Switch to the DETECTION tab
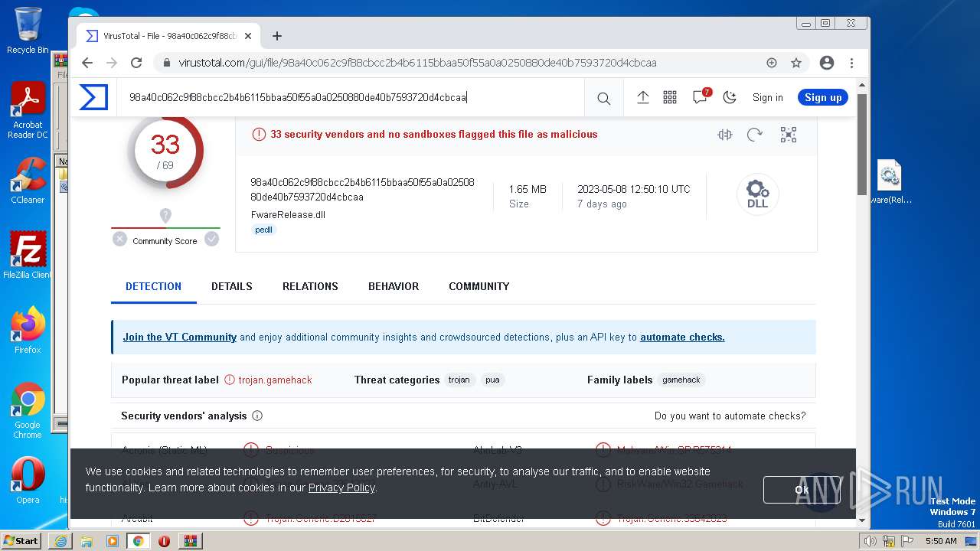 click(x=153, y=286)
